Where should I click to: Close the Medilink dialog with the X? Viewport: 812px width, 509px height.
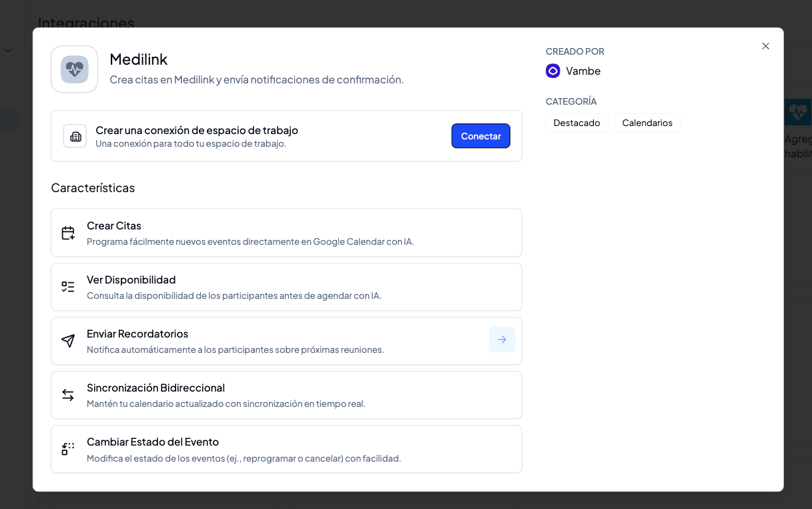(x=765, y=46)
